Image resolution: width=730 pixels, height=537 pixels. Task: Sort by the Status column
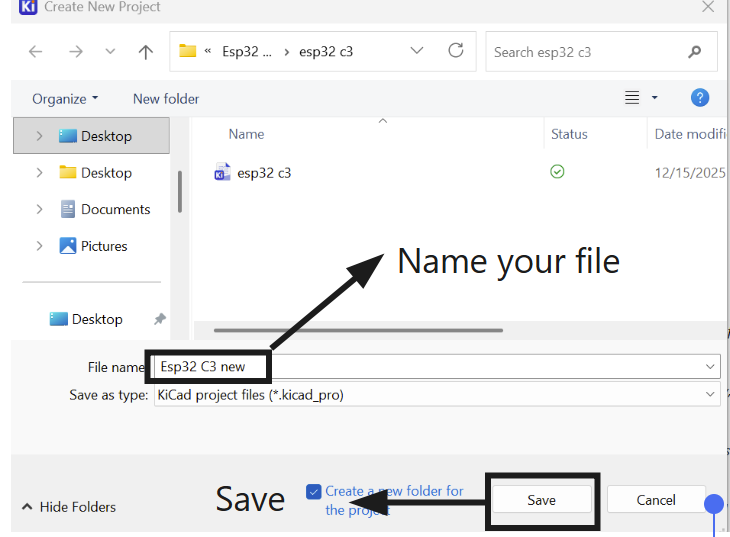point(569,134)
